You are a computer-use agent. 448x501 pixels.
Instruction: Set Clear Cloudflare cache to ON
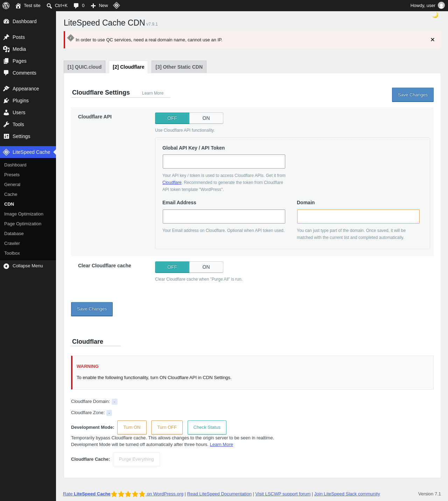click(x=206, y=267)
